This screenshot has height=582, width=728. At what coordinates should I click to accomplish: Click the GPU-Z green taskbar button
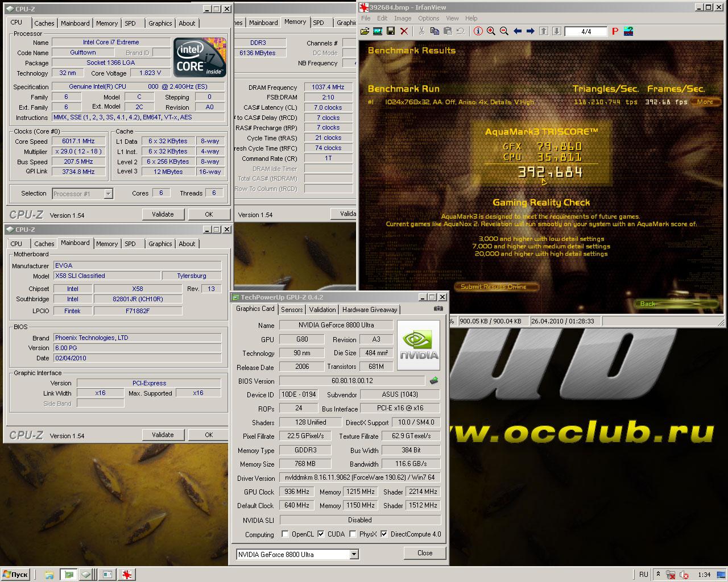69,575
